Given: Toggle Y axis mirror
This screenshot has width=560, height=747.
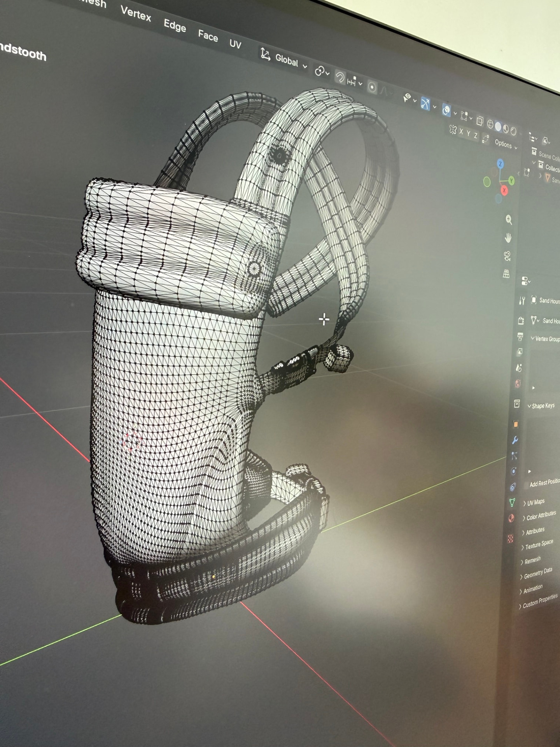Looking at the screenshot, I should pos(468,134).
